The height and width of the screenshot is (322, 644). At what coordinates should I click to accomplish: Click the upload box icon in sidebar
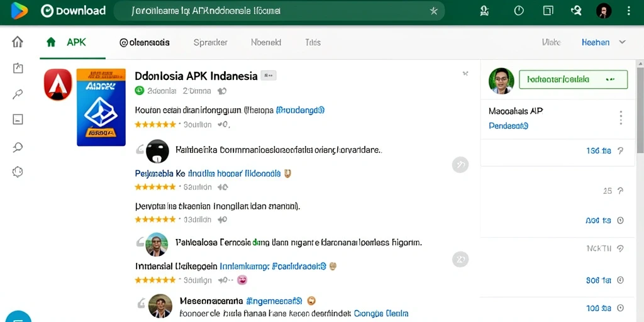click(x=18, y=68)
